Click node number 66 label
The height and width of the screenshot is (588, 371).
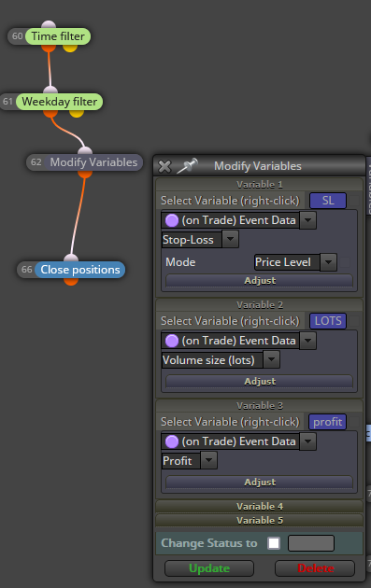26,270
